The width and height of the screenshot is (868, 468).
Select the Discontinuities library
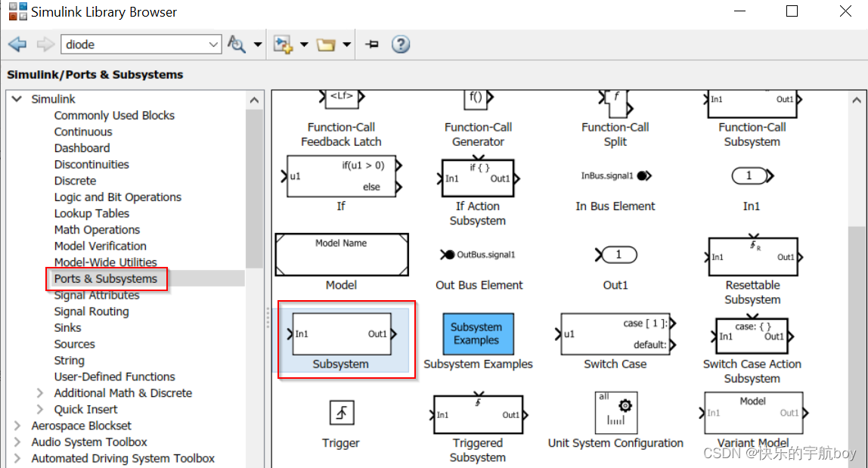pos(91,165)
